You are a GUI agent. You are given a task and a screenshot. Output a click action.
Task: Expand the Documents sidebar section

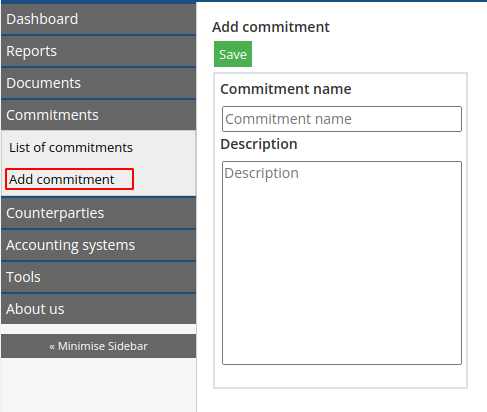(x=98, y=83)
